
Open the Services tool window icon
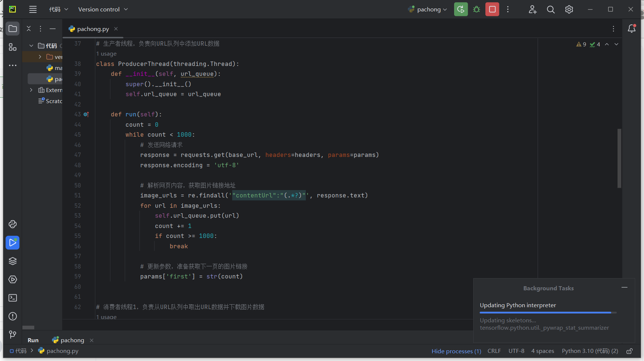click(x=13, y=280)
